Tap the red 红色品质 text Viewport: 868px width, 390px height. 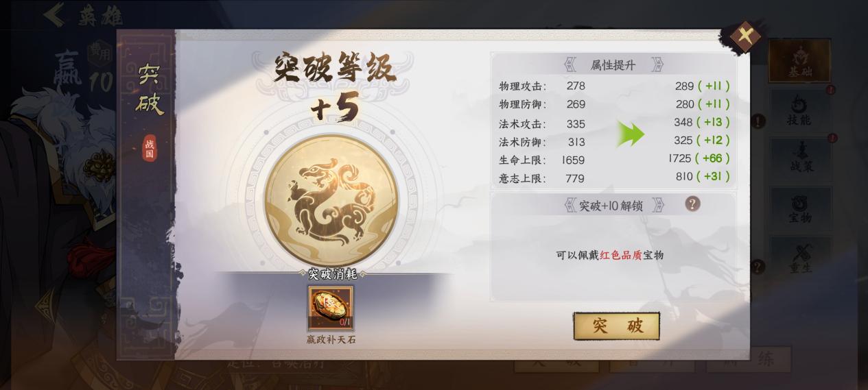pos(621,255)
